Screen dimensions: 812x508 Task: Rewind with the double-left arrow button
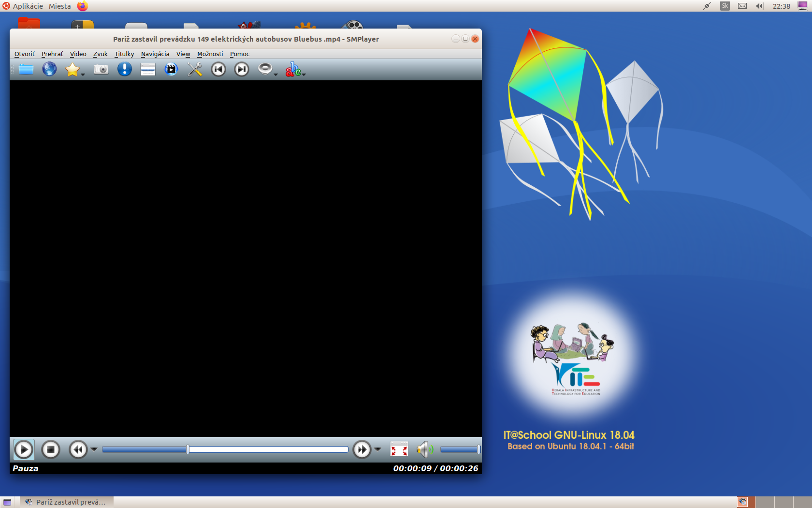(78, 449)
